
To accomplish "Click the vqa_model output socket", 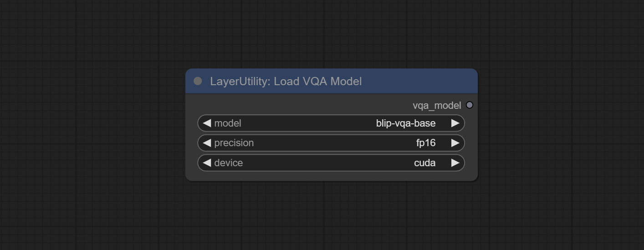I will (470, 105).
